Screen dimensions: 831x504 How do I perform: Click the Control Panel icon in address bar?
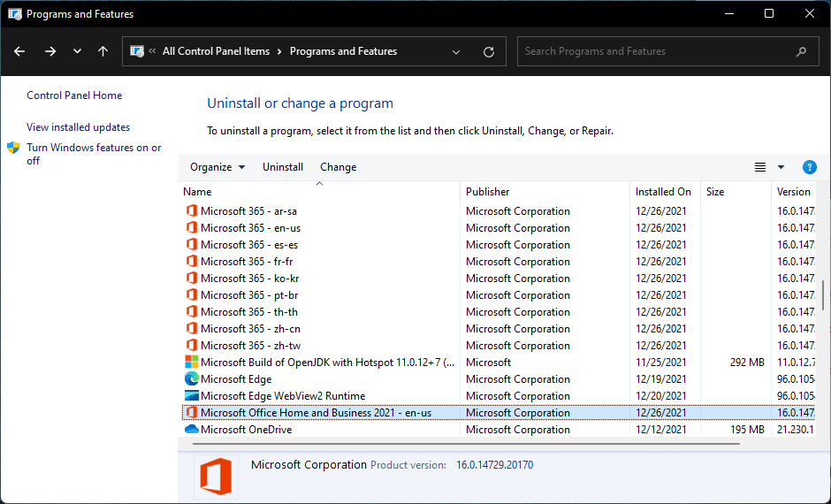(137, 51)
